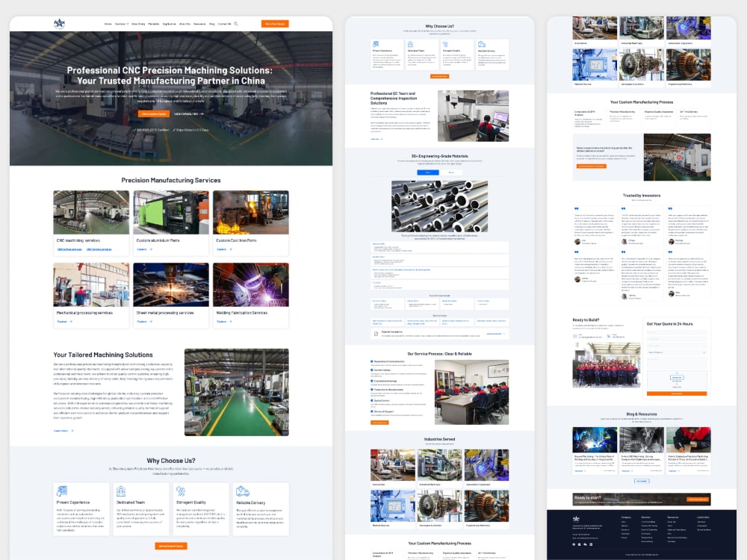Click the document icon in Material Traceability row
The image size is (747, 560).
tap(376, 334)
